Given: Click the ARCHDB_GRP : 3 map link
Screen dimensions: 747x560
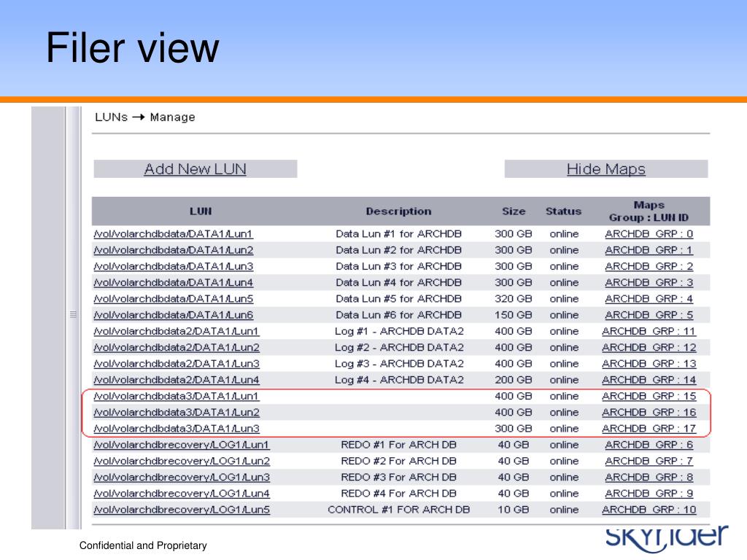Looking at the screenshot, I should tap(649, 282).
